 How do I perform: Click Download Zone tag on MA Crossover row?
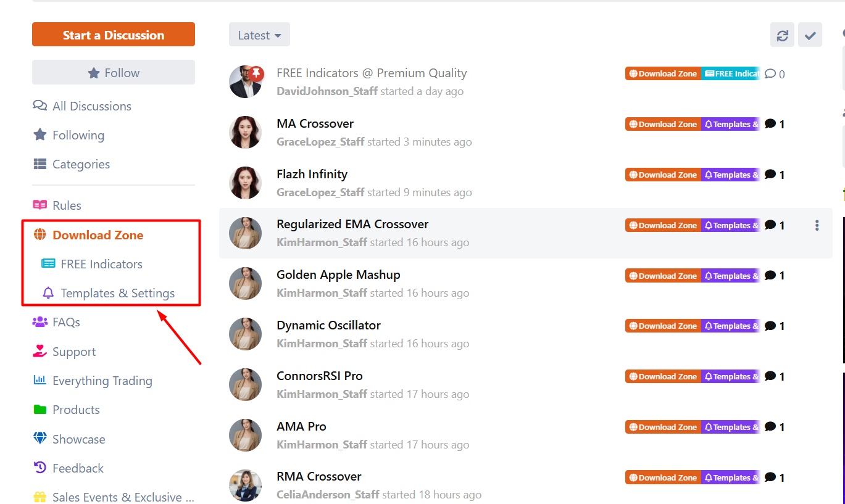pyautogui.click(x=663, y=124)
